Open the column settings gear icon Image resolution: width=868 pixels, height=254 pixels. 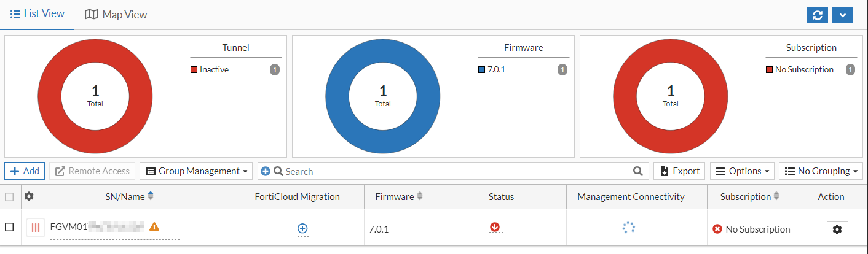29,197
